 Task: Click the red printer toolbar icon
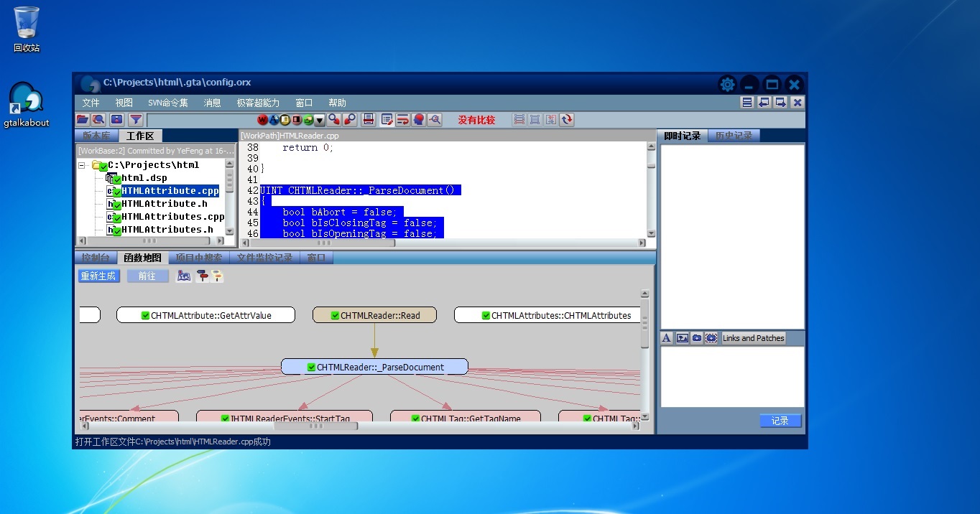click(369, 120)
